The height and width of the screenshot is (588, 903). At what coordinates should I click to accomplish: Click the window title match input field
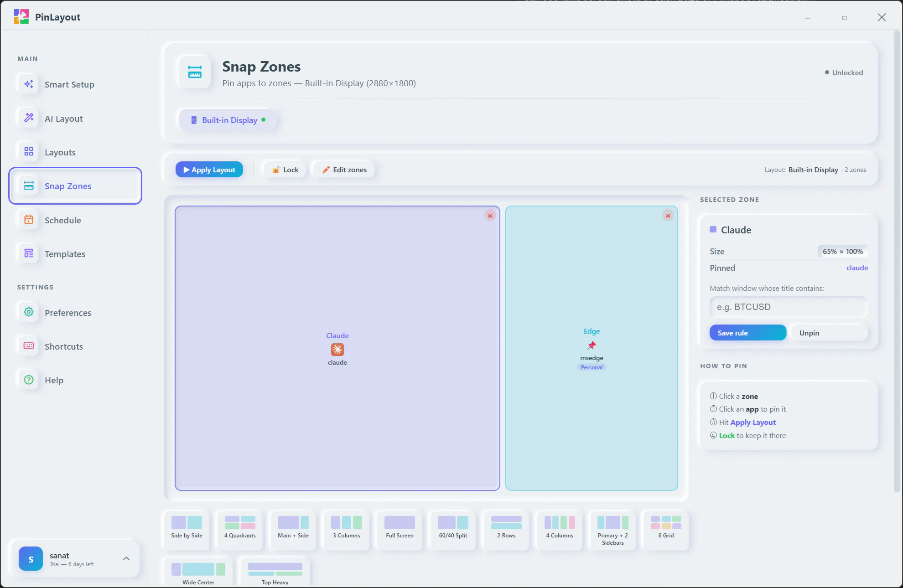pyautogui.click(x=789, y=307)
